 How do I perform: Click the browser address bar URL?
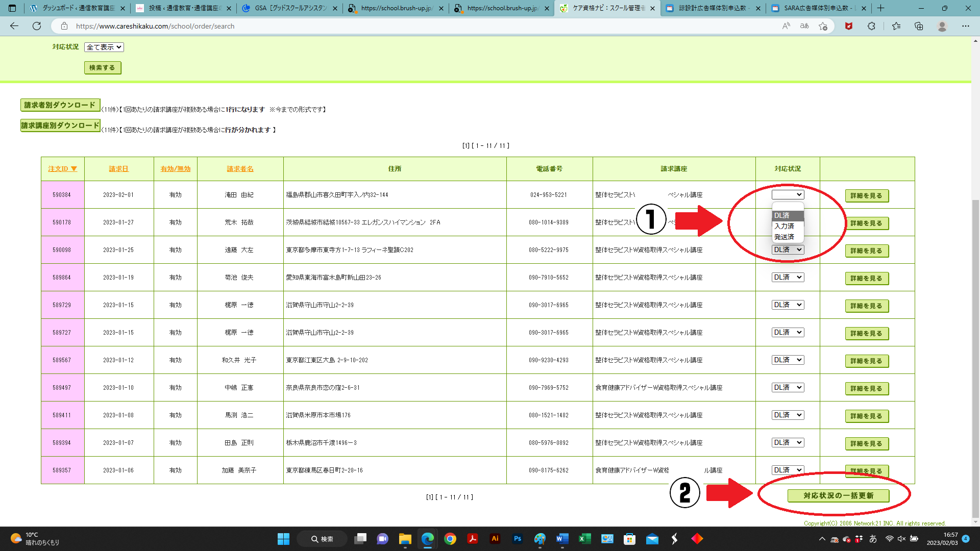(155, 26)
